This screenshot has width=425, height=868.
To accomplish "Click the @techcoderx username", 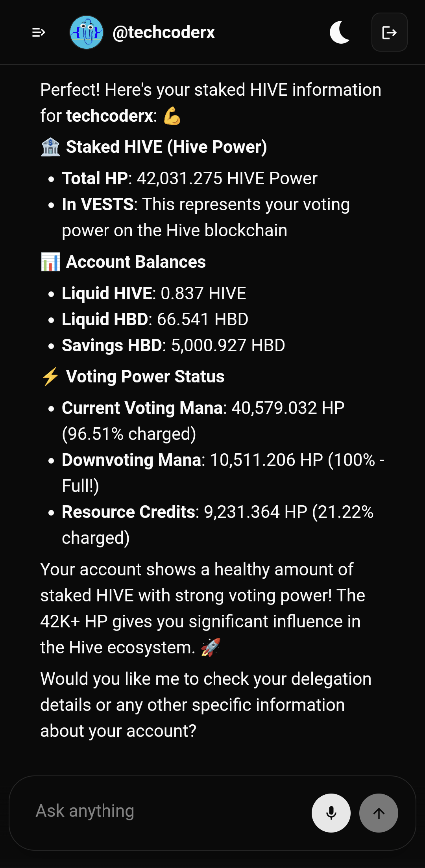I will pos(164,32).
